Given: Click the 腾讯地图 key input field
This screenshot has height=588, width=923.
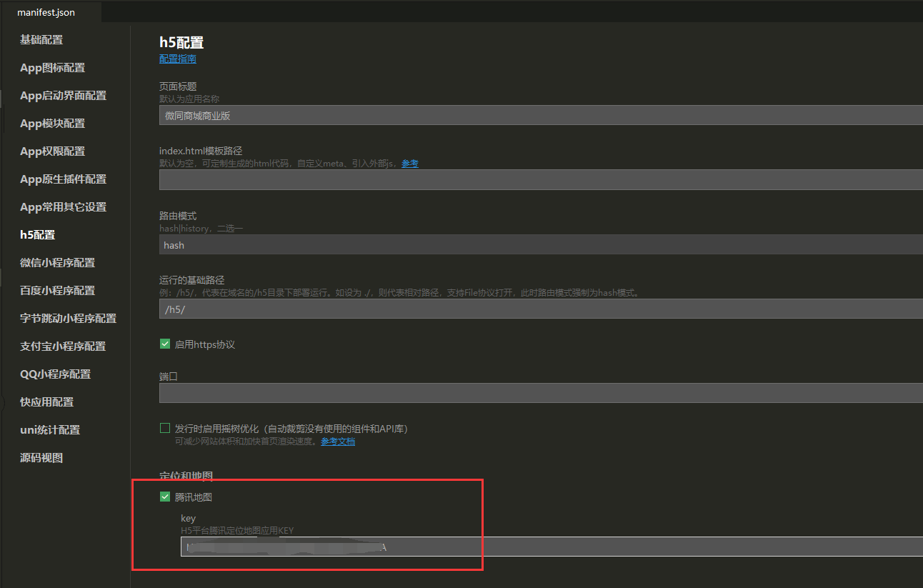Looking at the screenshot, I should click(552, 547).
